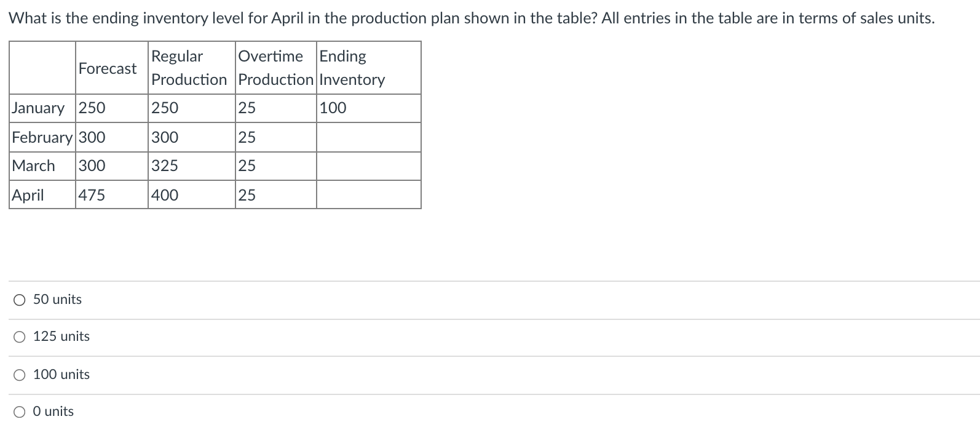Select the 125 units answer option

(19, 337)
